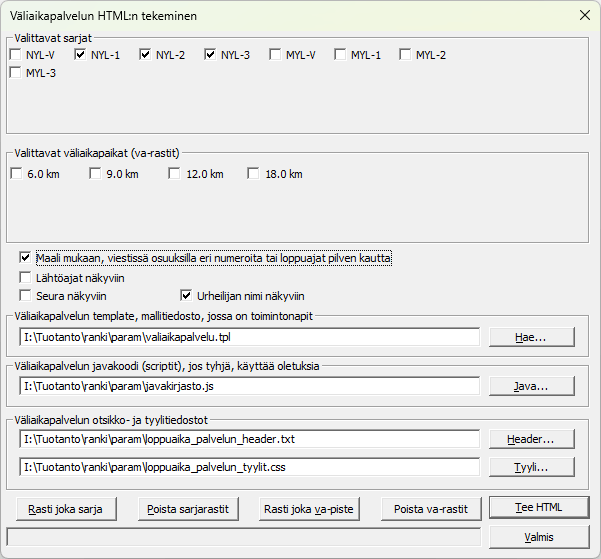The height and width of the screenshot is (559, 601).
Task: Click the Hae... browse button
Action: pyautogui.click(x=531, y=338)
